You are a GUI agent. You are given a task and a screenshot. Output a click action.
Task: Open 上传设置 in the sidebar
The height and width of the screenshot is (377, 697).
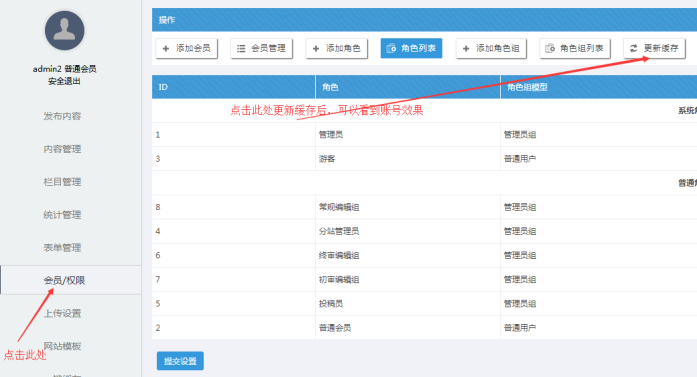62,313
